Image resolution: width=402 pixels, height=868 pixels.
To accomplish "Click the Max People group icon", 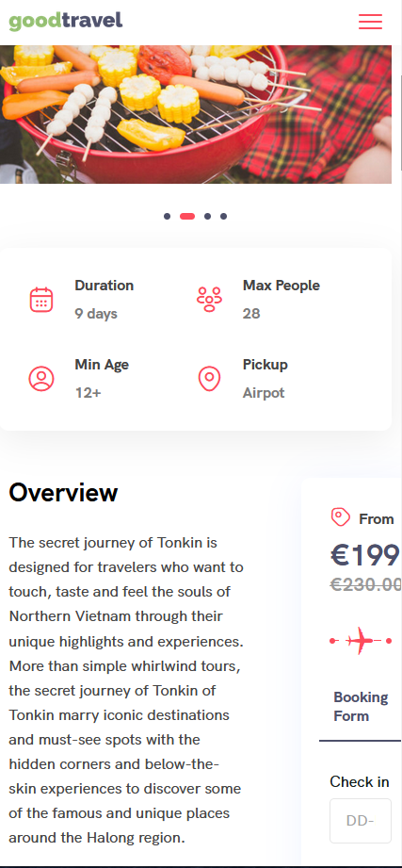I will coord(209,300).
